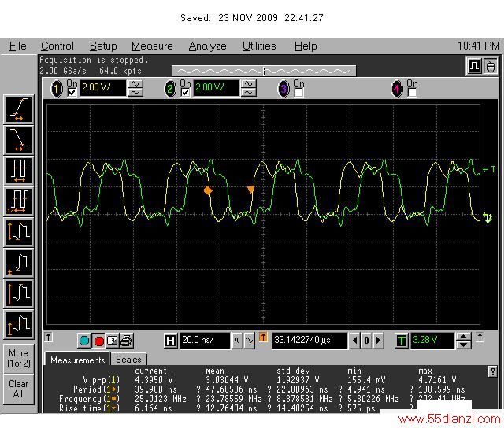The height and width of the screenshot is (428, 504).
Task: Open the Control menu
Action: click(57, 46)
